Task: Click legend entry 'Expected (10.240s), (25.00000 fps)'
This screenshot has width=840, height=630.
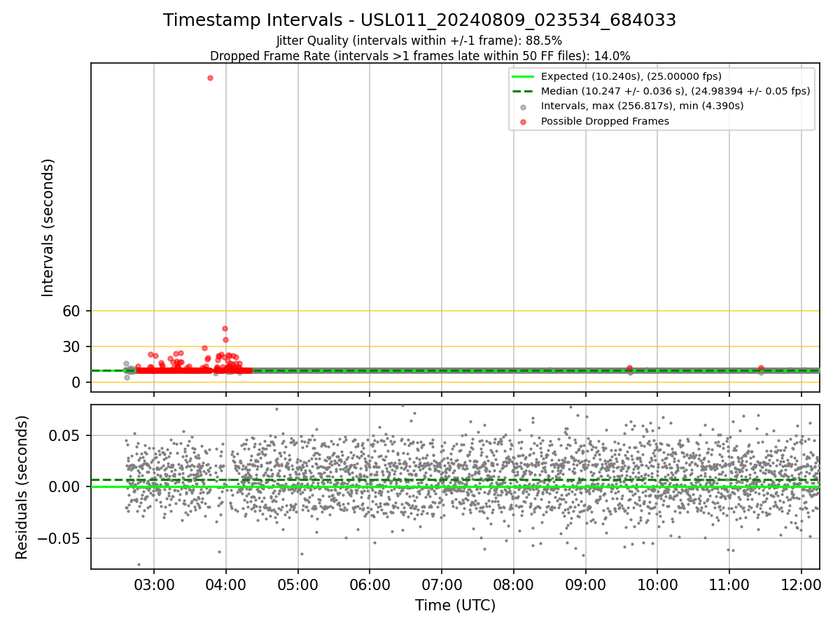Action: coord(631,76)
